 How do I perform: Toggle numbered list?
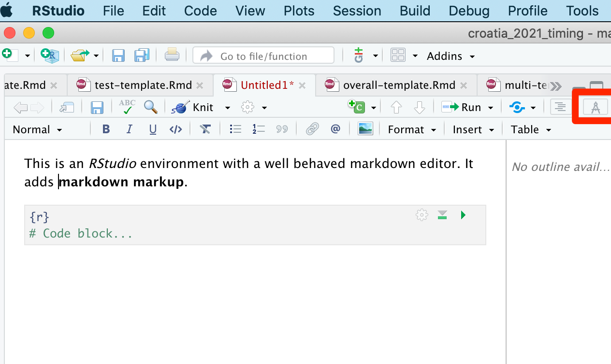259,129
